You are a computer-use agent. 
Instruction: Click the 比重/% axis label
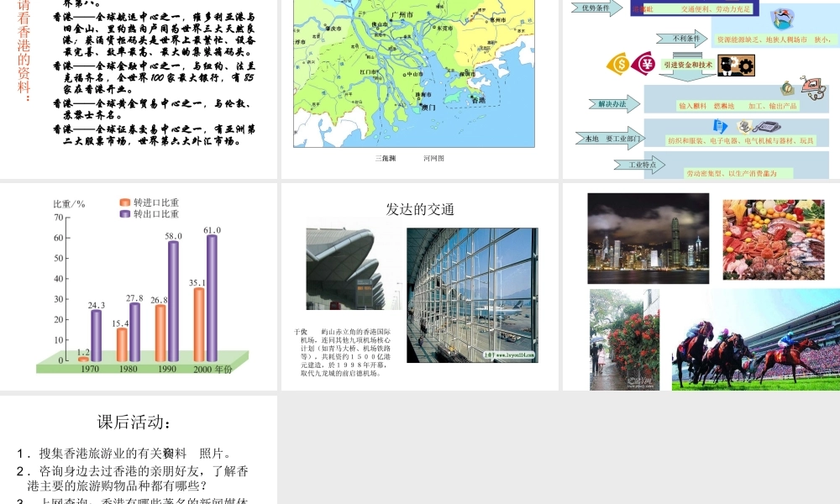[x=69, y=204]
